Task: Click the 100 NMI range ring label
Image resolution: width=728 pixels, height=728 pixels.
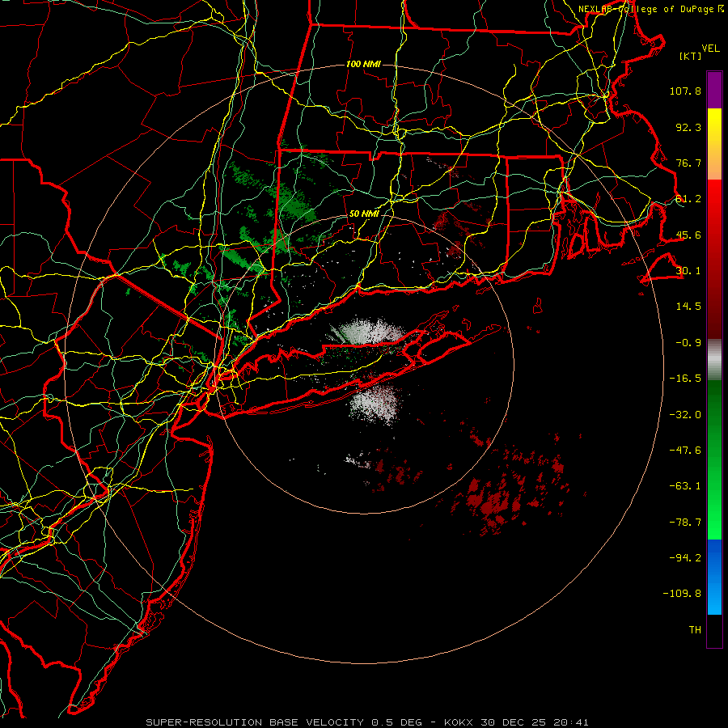Action: pyautogui.click(x=363, y=64)
